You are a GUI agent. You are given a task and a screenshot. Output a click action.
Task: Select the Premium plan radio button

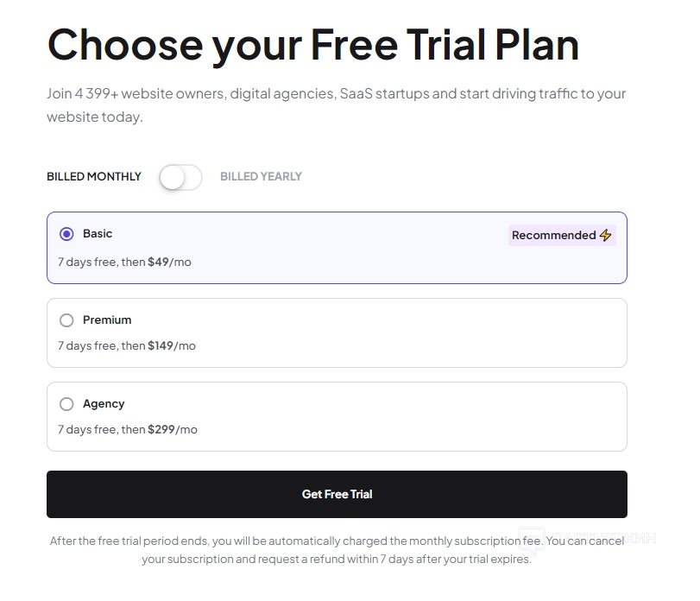[66, 320]
